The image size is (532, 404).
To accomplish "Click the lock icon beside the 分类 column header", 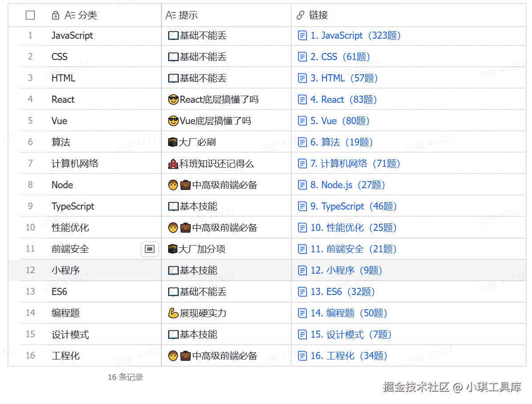I will click(x=56, y=15).
